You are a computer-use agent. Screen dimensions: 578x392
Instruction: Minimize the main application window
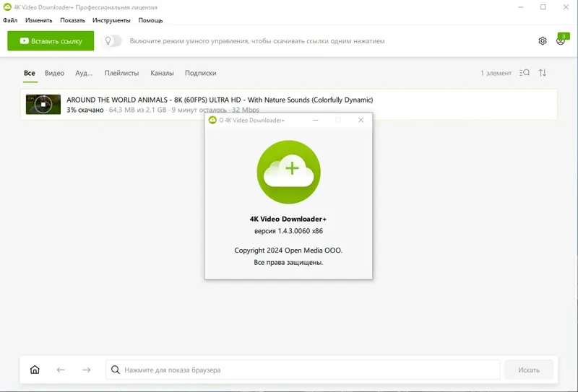click(x=520, y=7)
